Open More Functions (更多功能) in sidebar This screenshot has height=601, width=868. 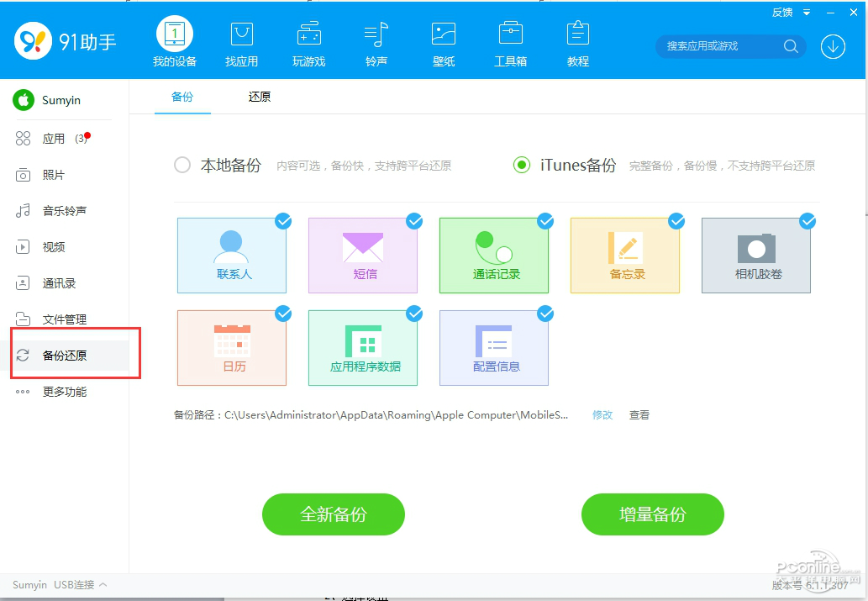[x=65, y=393]
